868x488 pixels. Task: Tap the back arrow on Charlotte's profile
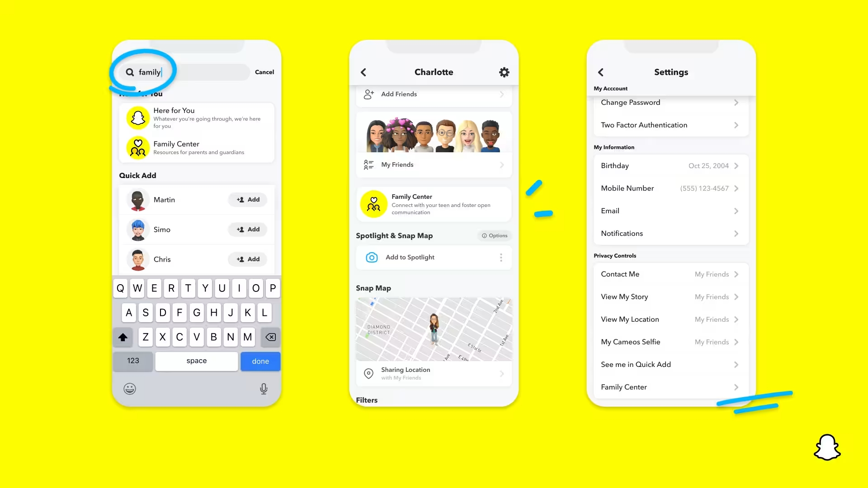pos(363,71)
